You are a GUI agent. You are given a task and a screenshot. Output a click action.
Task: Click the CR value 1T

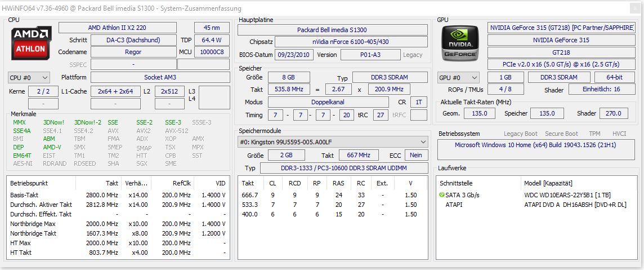tap(418, 102)
